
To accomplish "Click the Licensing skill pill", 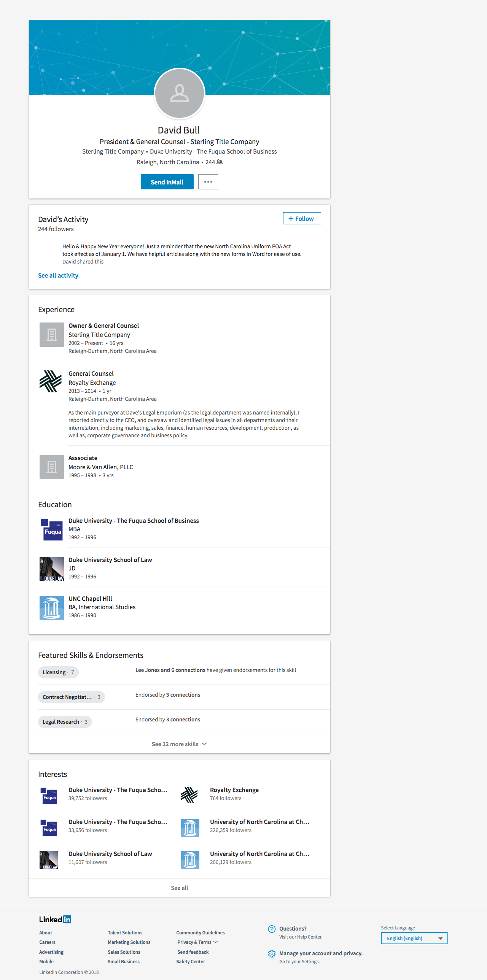I will (58, 672).
